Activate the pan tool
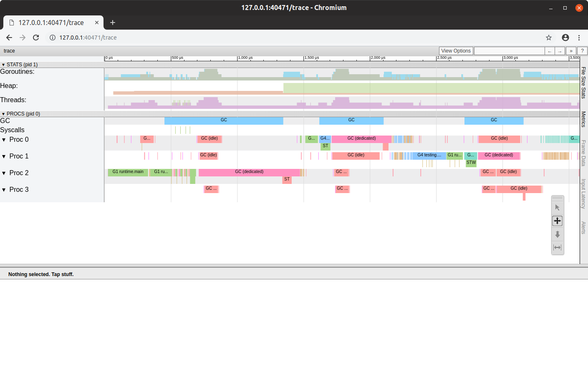Viewport: 588px width, 382px height. pyautogui.click(x=557, y=221)
